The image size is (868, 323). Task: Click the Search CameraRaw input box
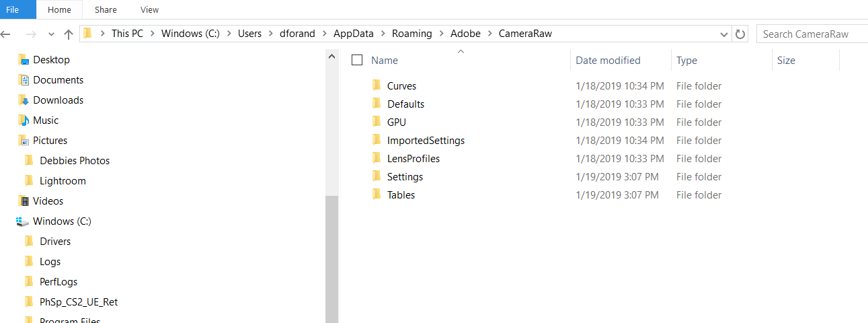click(x=810, y=34)
